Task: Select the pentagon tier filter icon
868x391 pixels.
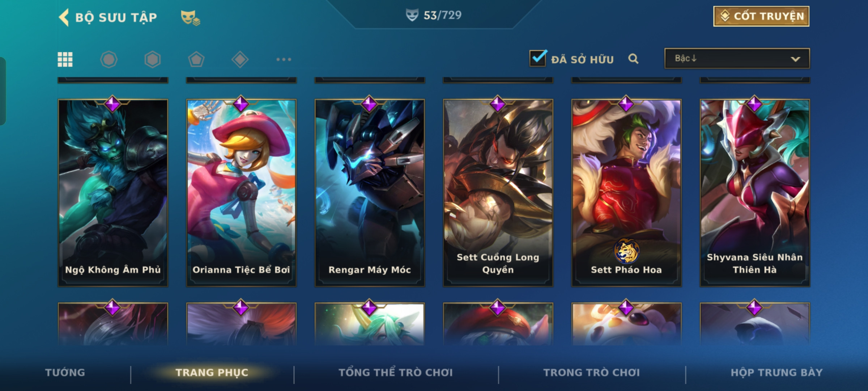Action: (196, 59)
